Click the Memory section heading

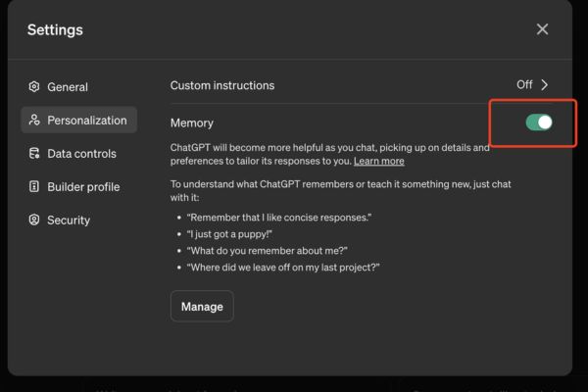(191, 122)
